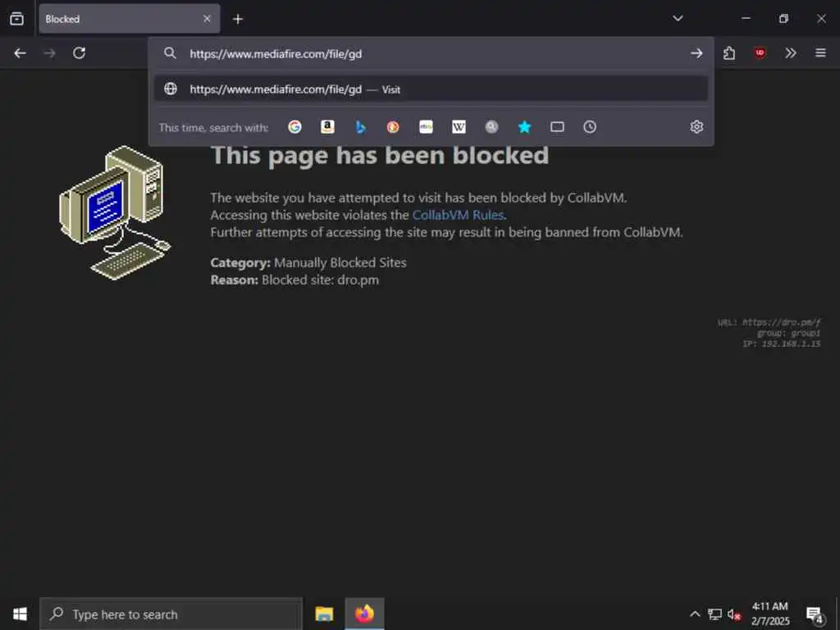The image size is (840, 630).
Task: Search this time with Amazon
Action: 327,127
